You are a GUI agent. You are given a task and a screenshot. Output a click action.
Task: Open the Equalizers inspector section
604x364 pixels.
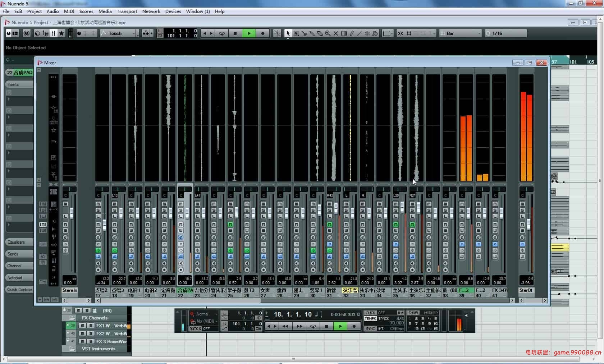coord(16,242)
